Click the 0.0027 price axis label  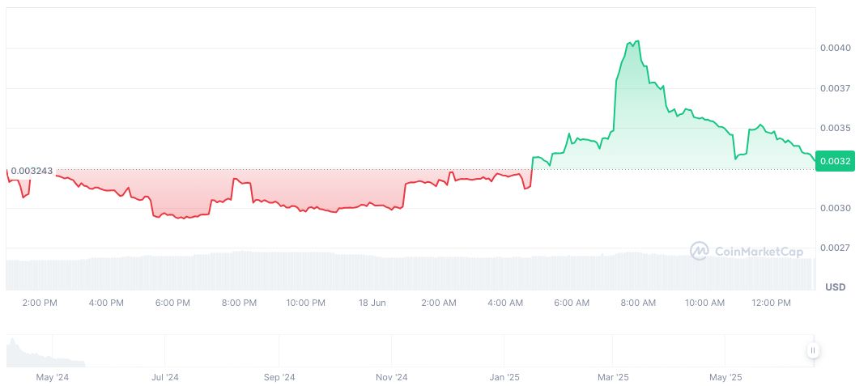836,248
